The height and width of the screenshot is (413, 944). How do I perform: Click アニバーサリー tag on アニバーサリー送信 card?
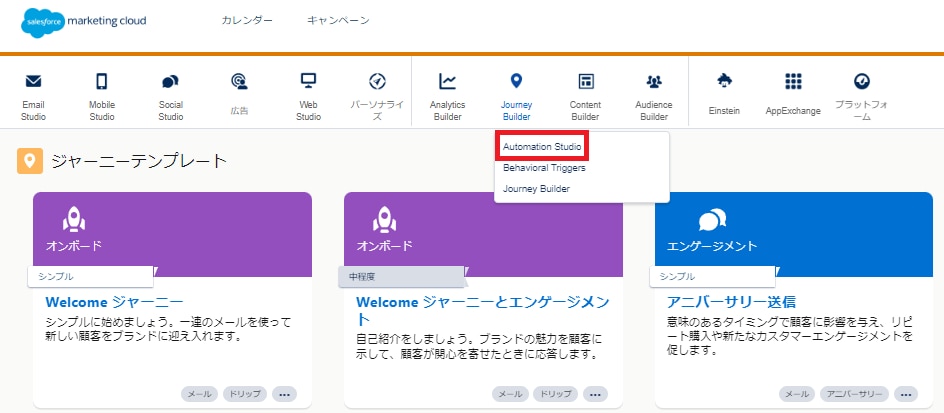coord(854,394)
